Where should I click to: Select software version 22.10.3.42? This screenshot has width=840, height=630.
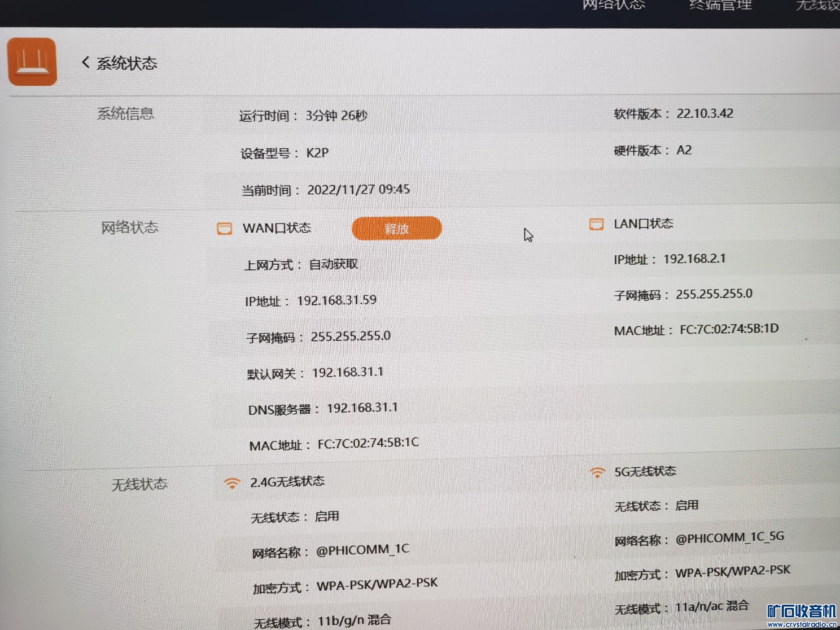pos(705,113)
